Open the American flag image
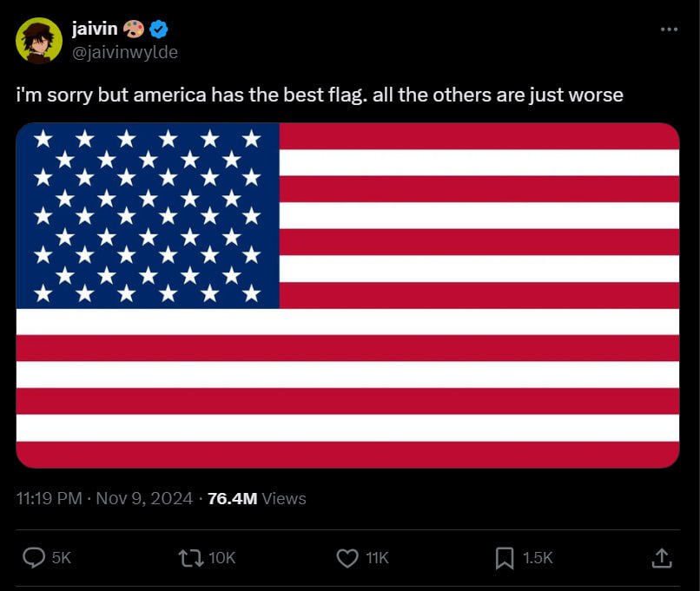This screenshot has width=700, height=591. (x=347, y=295)
